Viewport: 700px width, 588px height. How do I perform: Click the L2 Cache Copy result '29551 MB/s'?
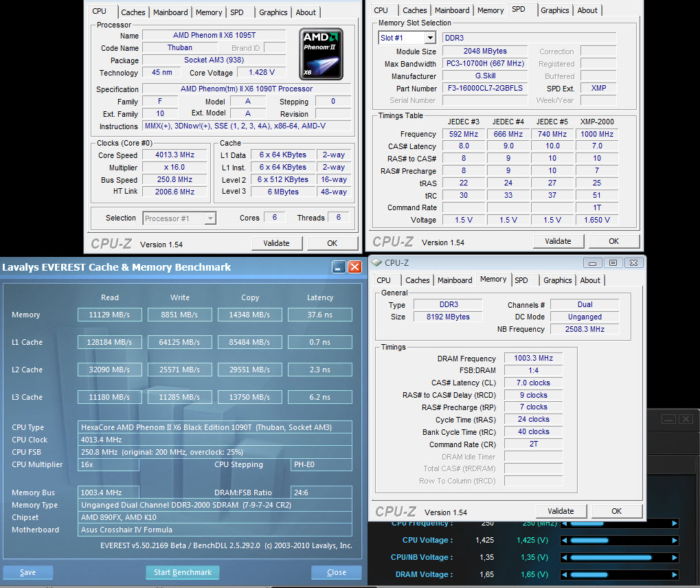pos(249,370)
